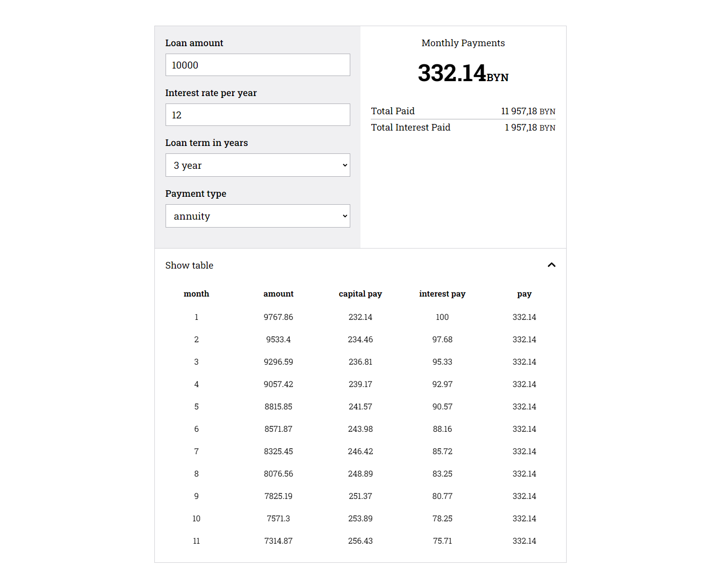The height and width of the screenshot is (588, 721).
Task: Click the pay column header
Action: tap(524, 294)
